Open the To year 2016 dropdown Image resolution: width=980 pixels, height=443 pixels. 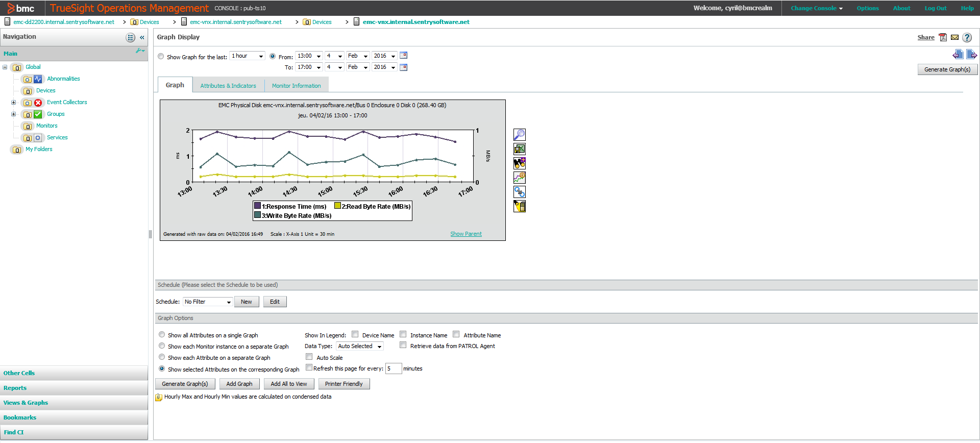coord(384,67)
